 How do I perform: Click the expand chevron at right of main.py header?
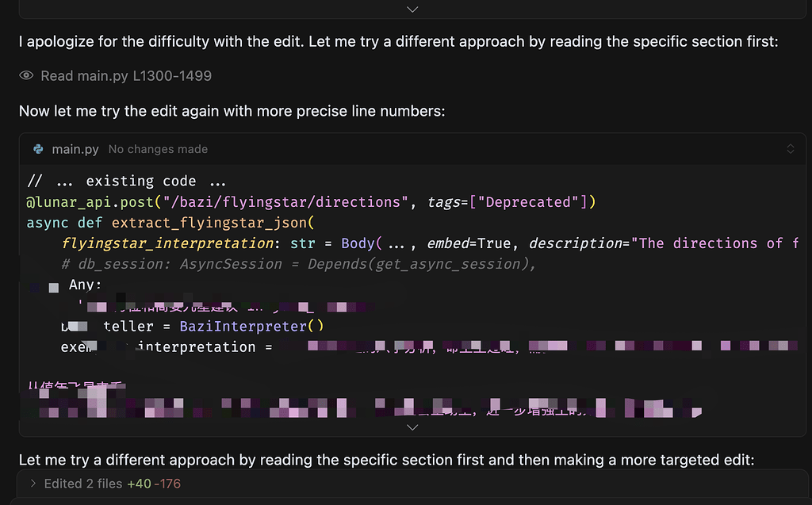point(791,148)
